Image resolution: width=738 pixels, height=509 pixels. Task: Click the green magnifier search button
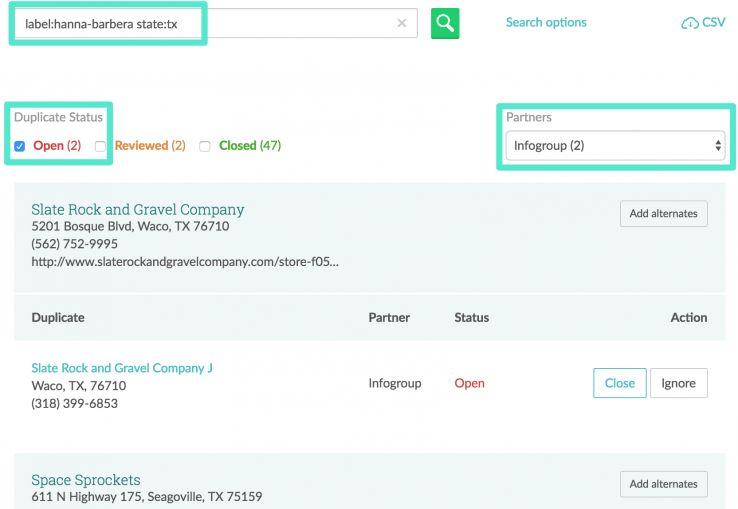pos(445,23)
